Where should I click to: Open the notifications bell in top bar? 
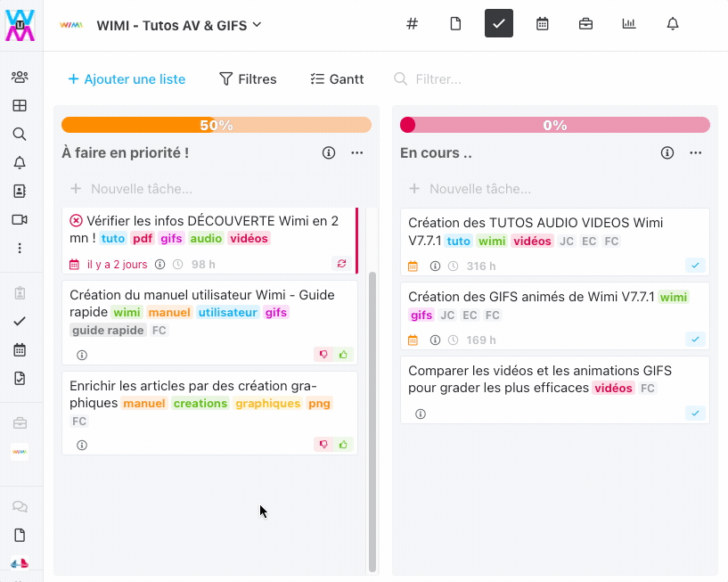tap(672, 23)
